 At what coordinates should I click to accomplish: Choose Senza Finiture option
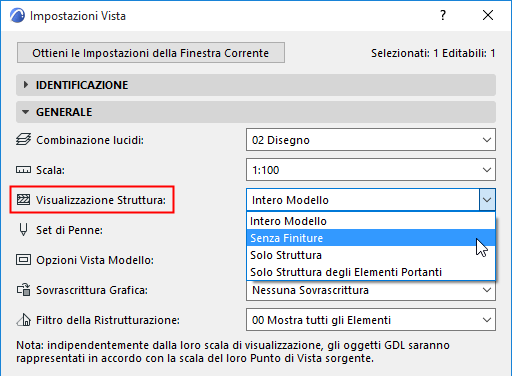pos(371,238)
